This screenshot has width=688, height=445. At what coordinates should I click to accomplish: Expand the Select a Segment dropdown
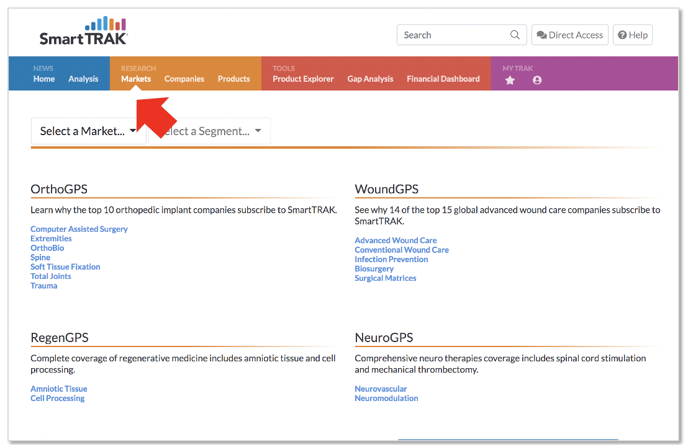coord(210,131)
